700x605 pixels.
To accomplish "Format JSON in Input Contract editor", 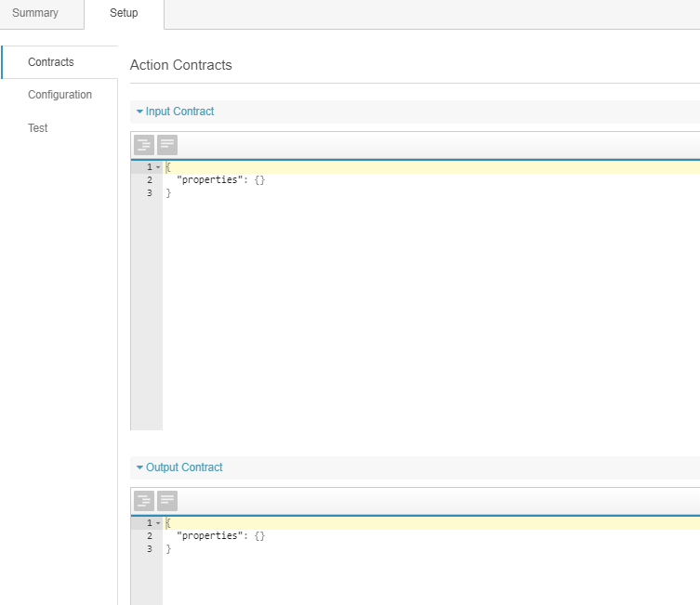I will point(144,145).
